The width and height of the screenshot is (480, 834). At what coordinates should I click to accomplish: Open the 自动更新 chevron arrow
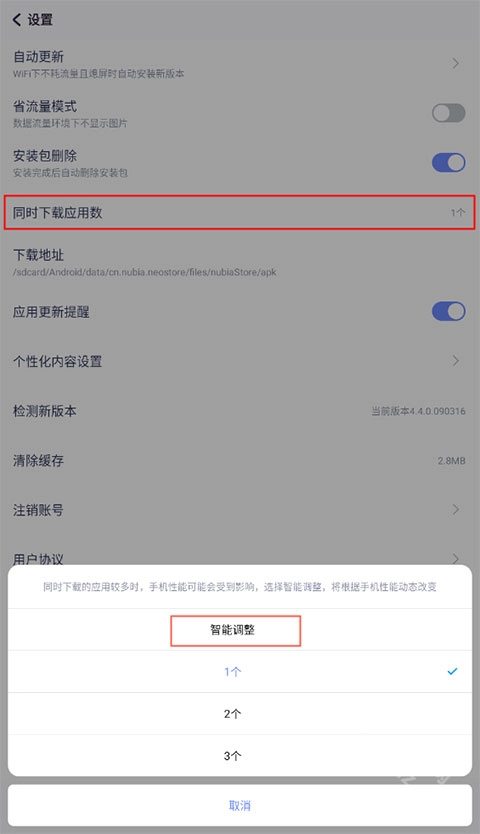456,63
